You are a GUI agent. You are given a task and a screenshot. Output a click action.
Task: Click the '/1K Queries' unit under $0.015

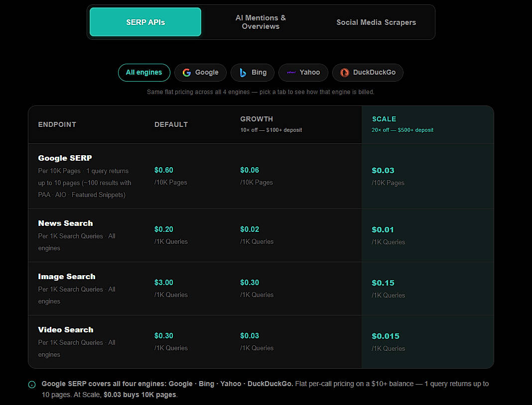[388, 349]
